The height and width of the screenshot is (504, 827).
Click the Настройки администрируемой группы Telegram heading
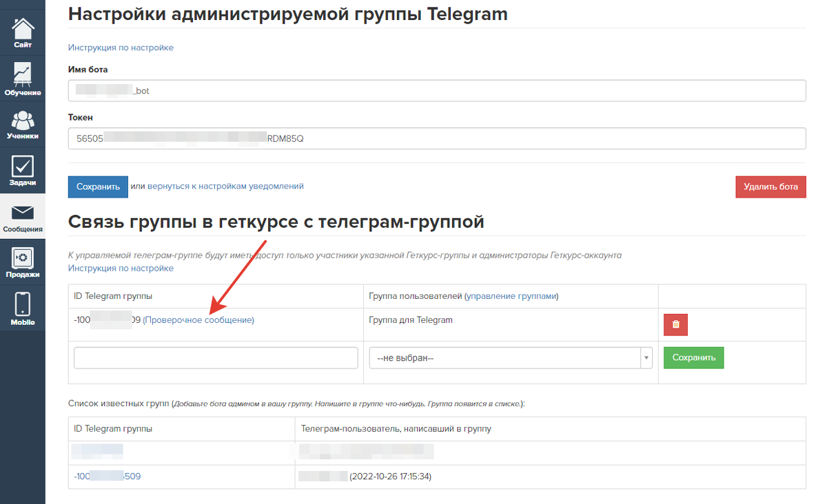(288, 13)
